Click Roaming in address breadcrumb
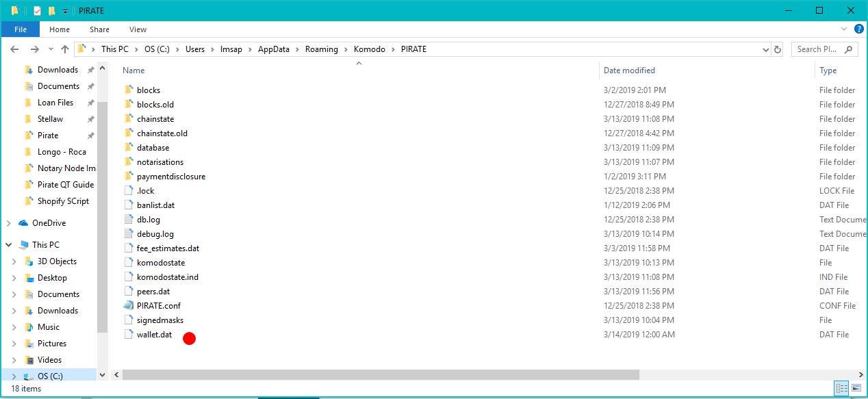 pos(322,49)
